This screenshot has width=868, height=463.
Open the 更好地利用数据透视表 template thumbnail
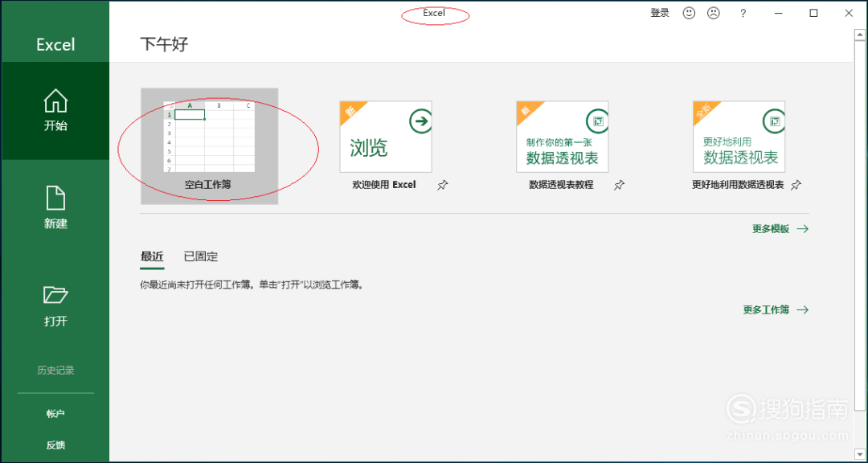[x=739, y=137]
